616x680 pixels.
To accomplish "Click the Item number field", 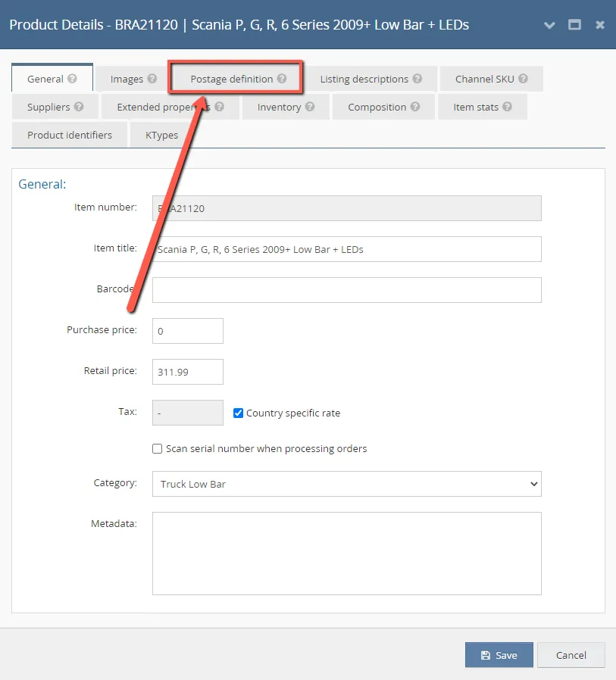I will [x=346, y=208].
